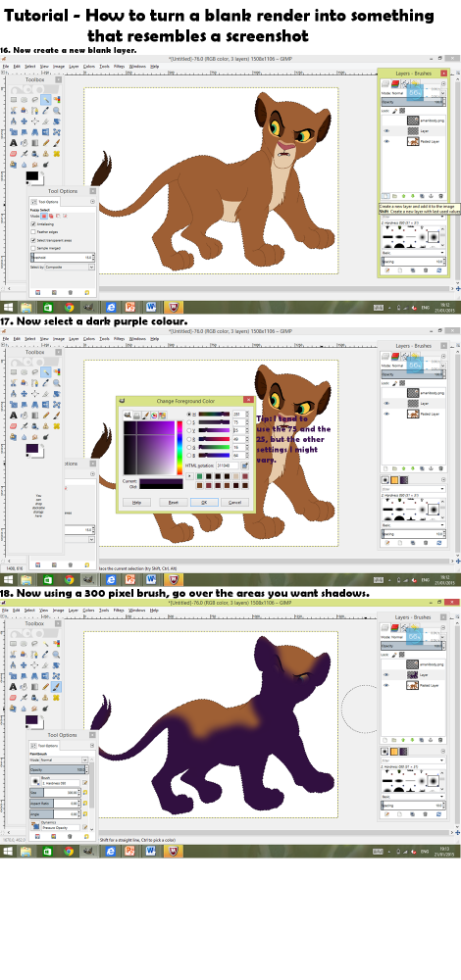Pick Color Picker tool in step 18 toolbox
This screenshot has height=980, width=461.
(x=46, y=655)
